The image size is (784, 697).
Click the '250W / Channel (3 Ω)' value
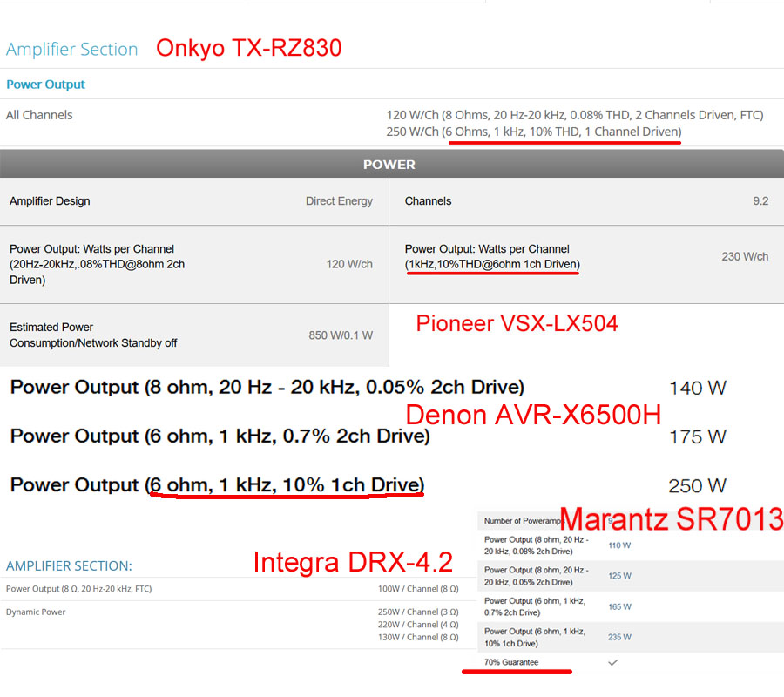(x=418, y=612)
